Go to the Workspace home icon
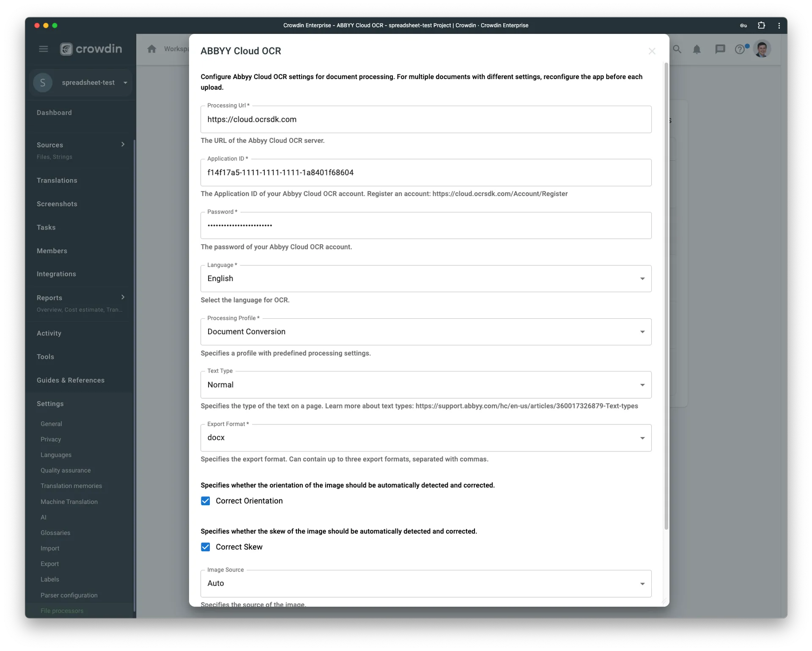 coord(152,49)
